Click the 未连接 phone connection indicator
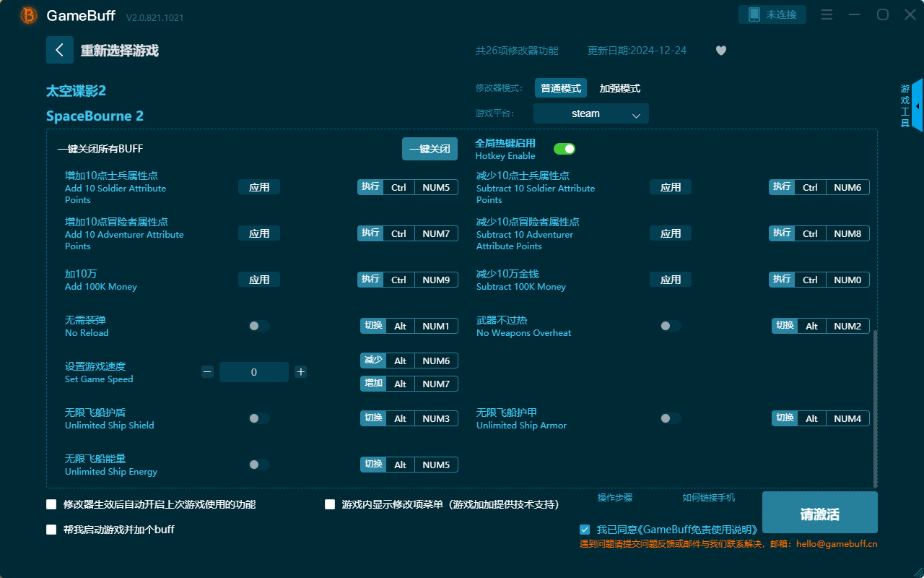924x578 pixels. (772, 14)
